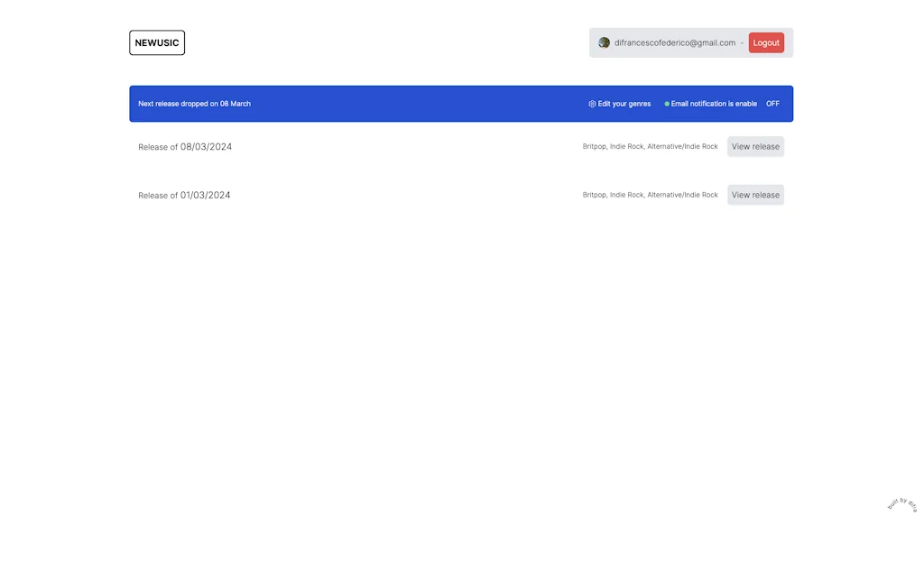The image size is (924, 561).
Task: Open the Edit your genres page
Action: 623,104
